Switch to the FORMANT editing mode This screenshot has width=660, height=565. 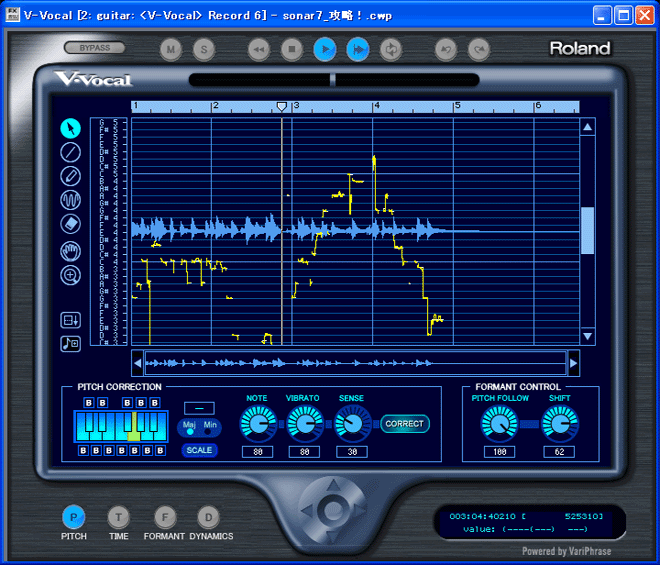[x=165, y=517]
